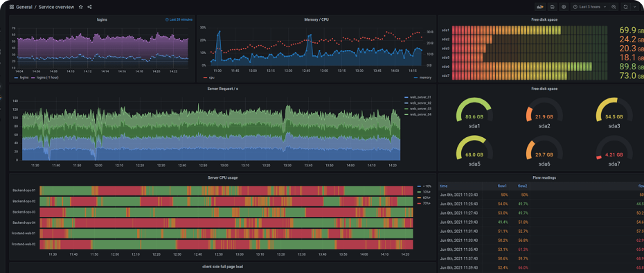Open the Last 3 hours time picker
This screenshot has width=644, height=273.
590,7
